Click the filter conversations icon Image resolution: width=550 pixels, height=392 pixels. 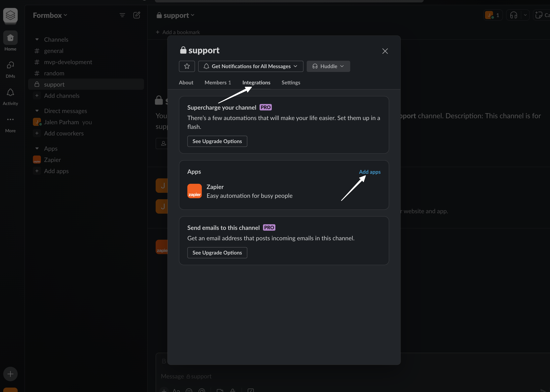pyautogui.click(x=122, y=15)
